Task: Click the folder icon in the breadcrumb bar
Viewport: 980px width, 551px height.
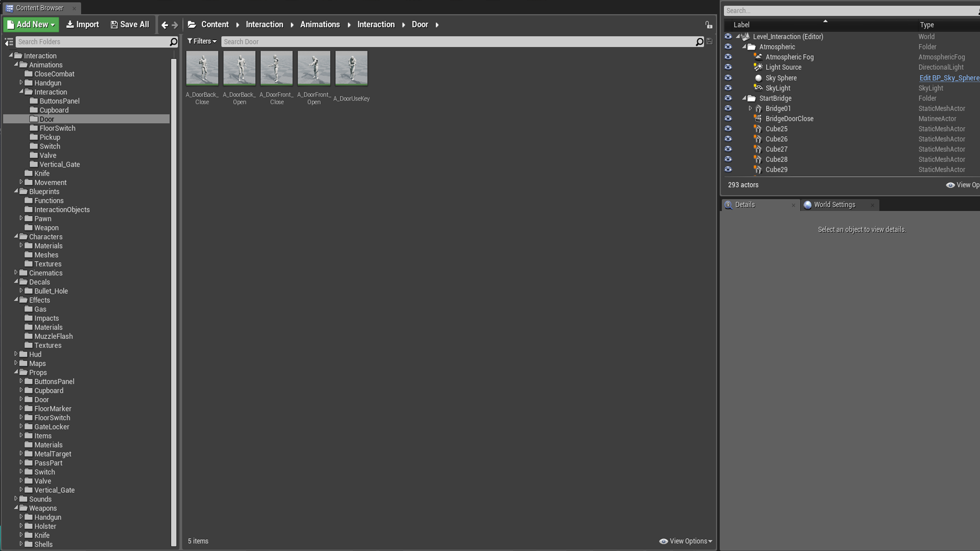Action: 191,24
